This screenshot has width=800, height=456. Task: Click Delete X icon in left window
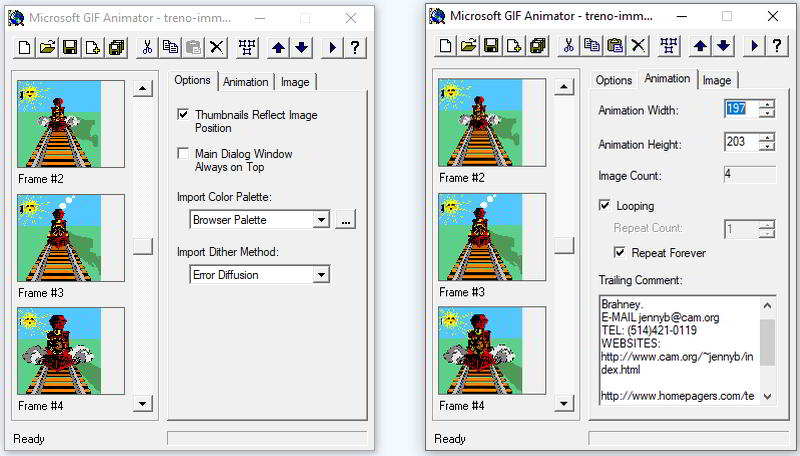pos(217,48)
